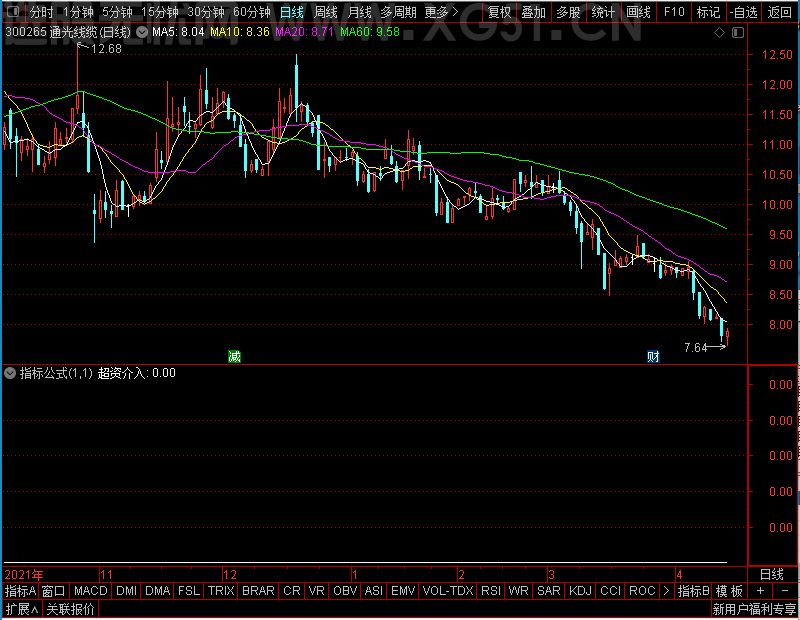Open the chart title dropdown arrow
This screenshot has width=800, height=620.
click(x=142, y=33)
